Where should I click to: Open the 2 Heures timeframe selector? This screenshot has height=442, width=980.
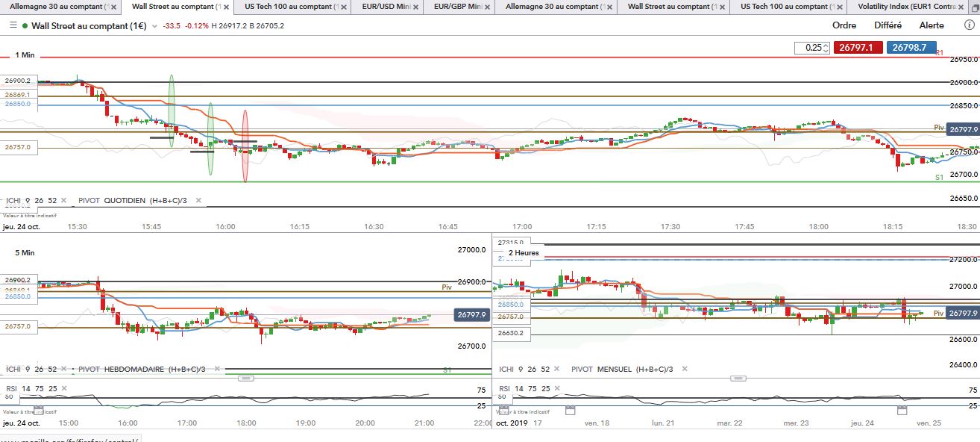524,253
